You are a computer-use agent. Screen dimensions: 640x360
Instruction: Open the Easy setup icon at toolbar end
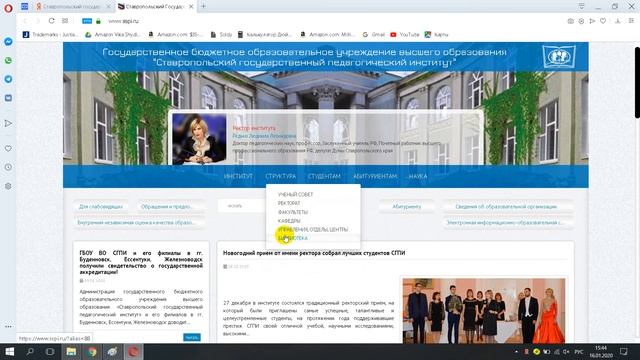631,21
